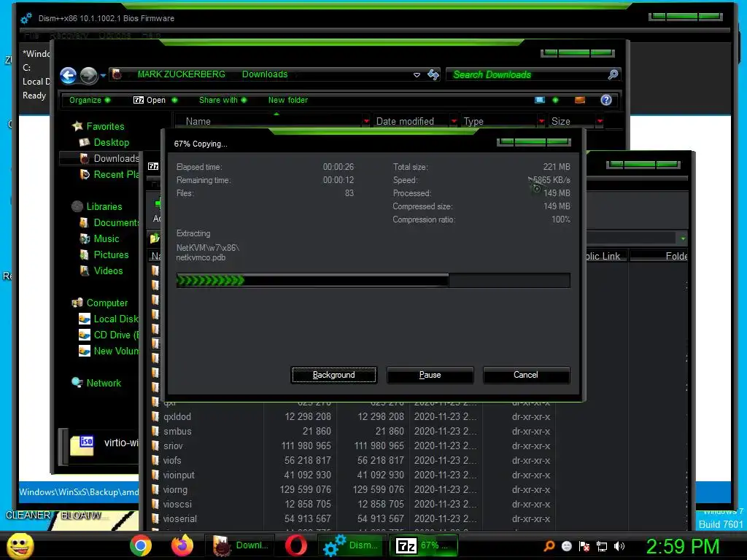The width and height of the screenshot is (747, 560).
Task: Open the Share with dropdown
Action: tap(223, 100)
